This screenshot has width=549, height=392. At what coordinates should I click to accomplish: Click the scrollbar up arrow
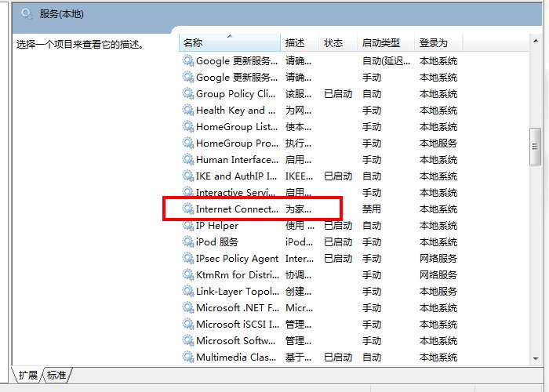pyautogui.click(x=536, y=42)
